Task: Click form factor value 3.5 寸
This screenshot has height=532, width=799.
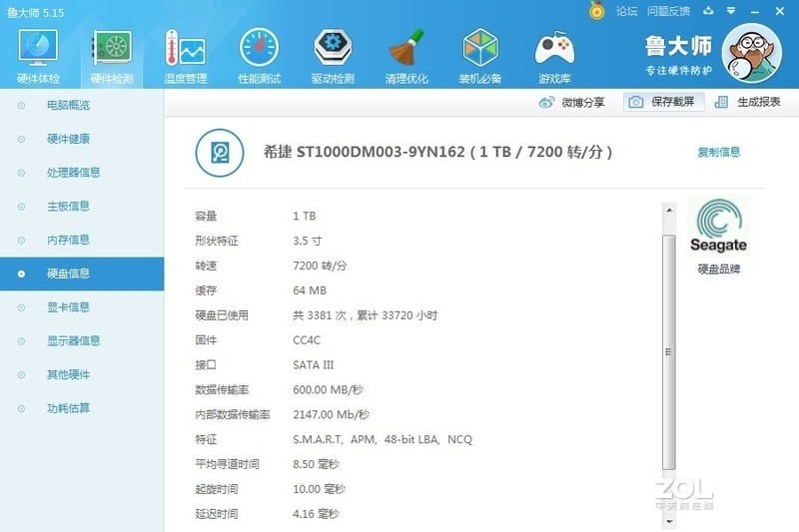Action: pyautogui.click(x=308, y=241)
